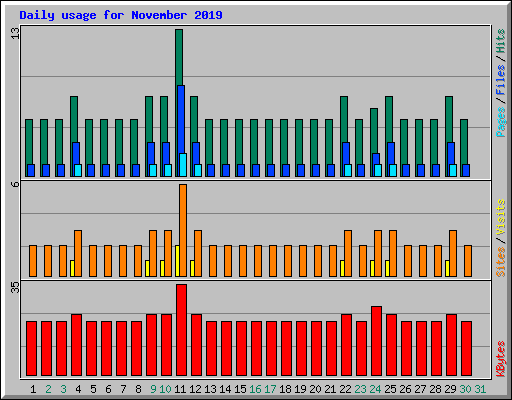Click day label '11' on the x-axis
The width and height of the screenshot is (512, 400).
click(180, 389)
